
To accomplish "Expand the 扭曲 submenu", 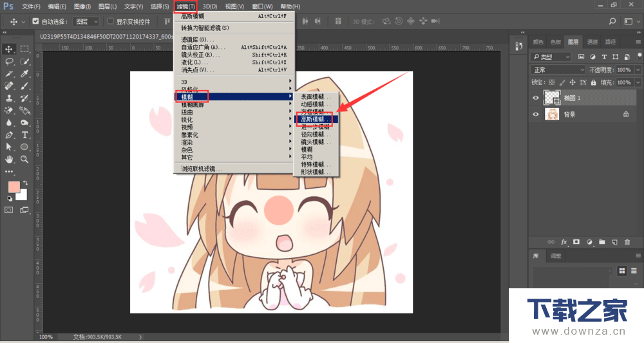I will [234, 112].
